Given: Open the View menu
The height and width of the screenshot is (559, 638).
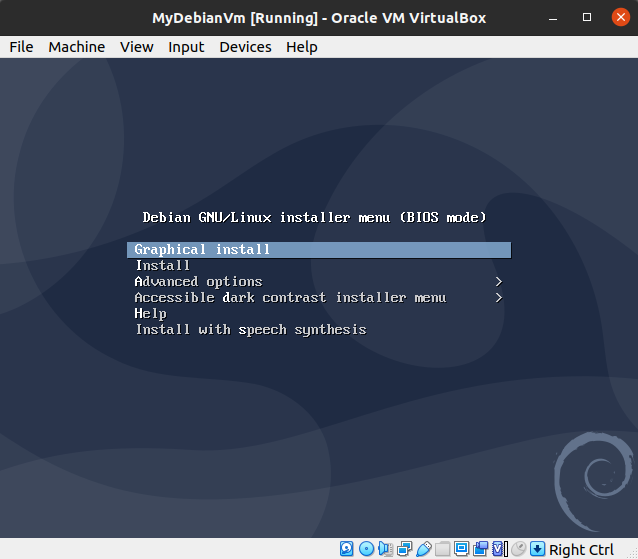Looking at the screenshot, I should pyautogui.click(x=137, y=47).
